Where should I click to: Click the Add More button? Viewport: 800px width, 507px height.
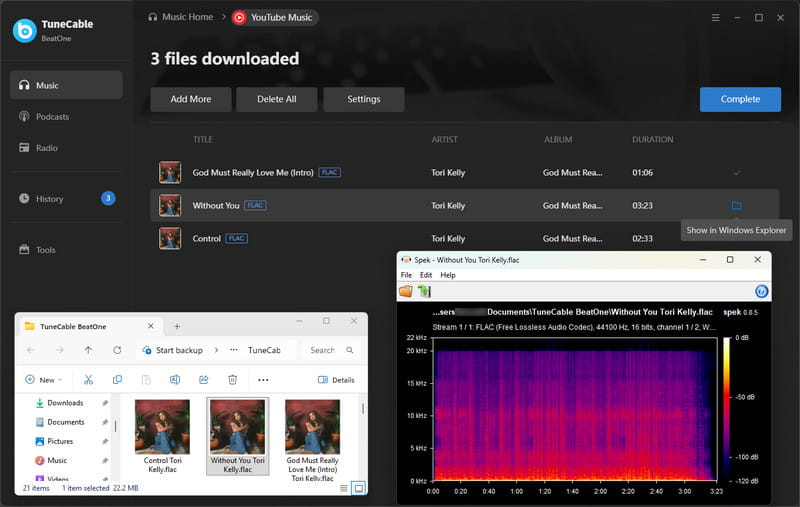pyautogui.click(x=191, y=99)
